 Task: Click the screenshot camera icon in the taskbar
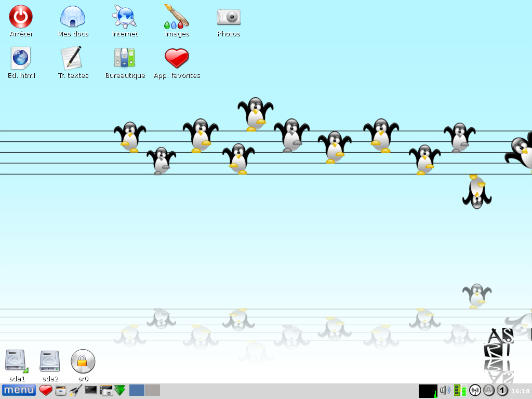pos(106,390)
